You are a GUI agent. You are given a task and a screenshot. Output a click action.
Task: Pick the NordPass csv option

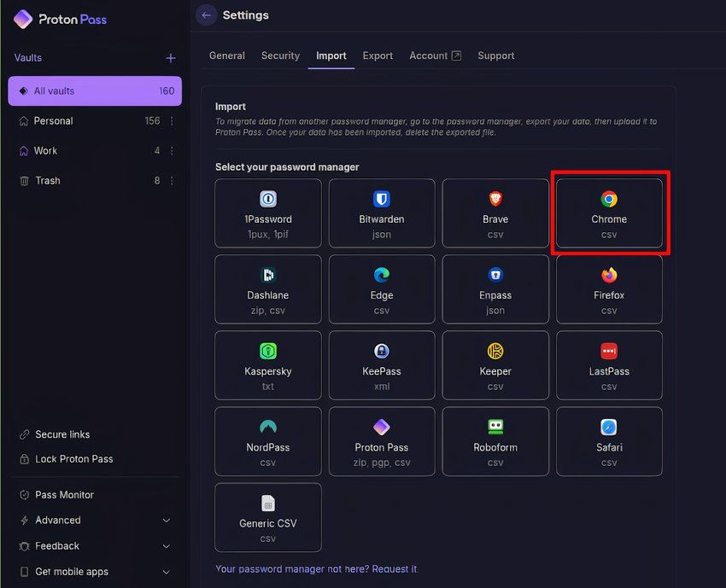(268, 441)
